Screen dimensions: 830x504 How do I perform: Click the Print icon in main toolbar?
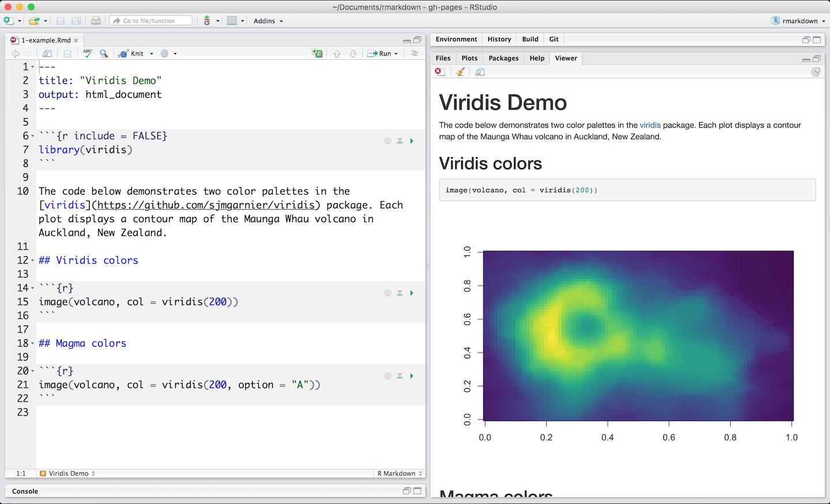click(x=96, y=21)
